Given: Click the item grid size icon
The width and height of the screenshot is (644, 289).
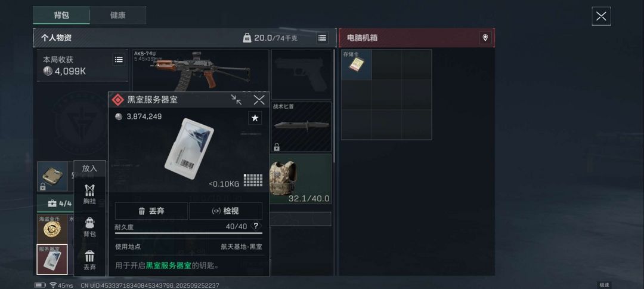Looking at the screenshot, I should 253,180.
